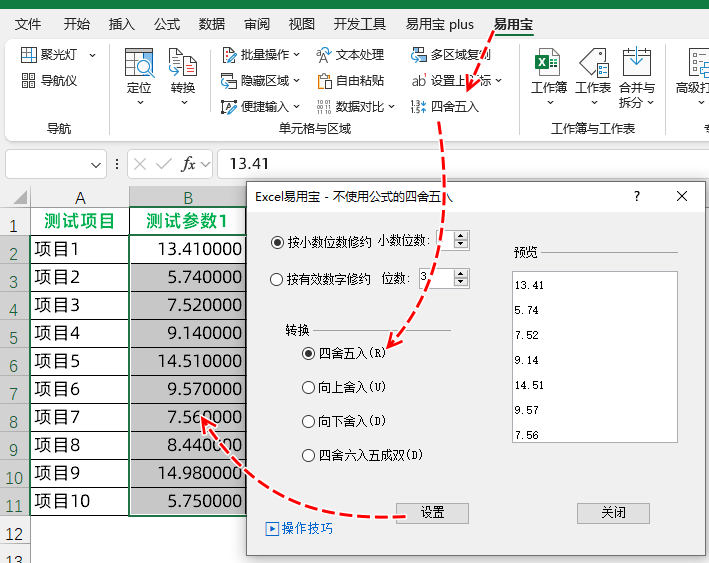Click preview value 9.14
This screenshot has width=709, height=563.
[x=527, y=360]
